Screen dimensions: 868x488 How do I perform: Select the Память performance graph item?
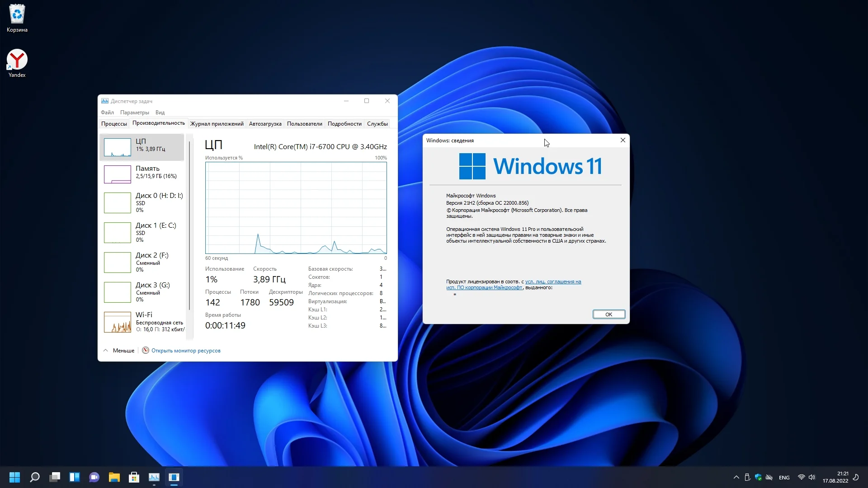142,174
